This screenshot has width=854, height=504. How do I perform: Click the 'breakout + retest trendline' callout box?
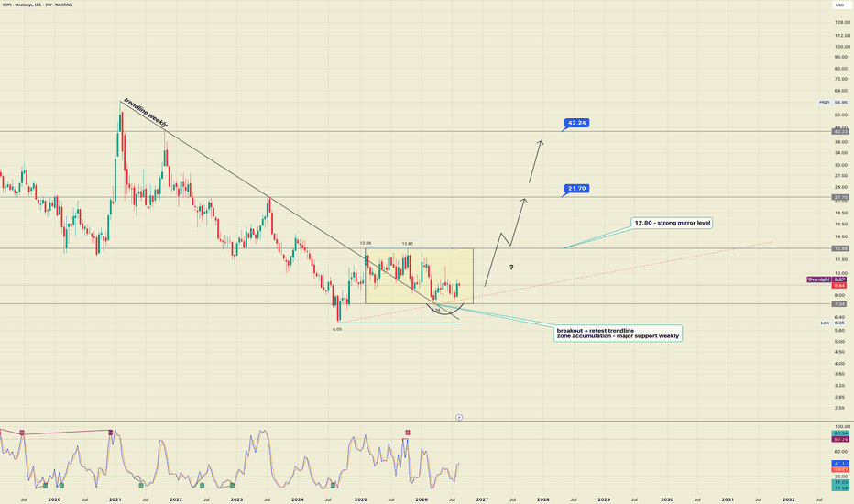coord(618,334)
